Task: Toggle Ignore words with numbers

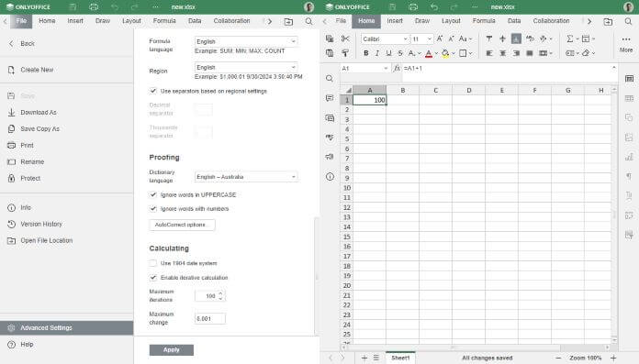Action: (x=153, y=208)
